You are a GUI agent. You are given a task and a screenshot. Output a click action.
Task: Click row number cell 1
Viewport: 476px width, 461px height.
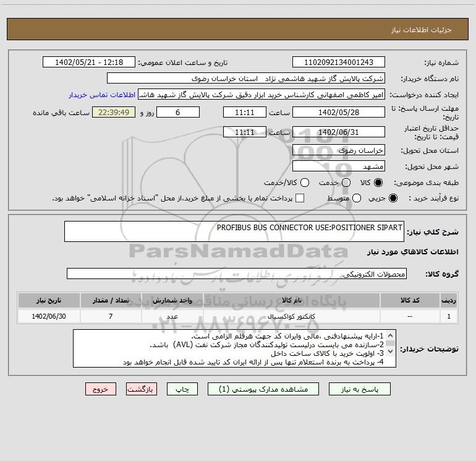449,316
